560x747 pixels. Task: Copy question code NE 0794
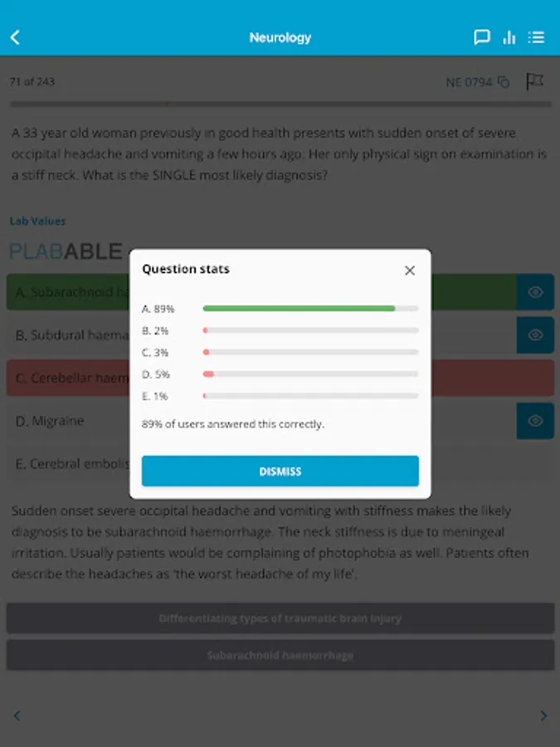coord(504,82)
